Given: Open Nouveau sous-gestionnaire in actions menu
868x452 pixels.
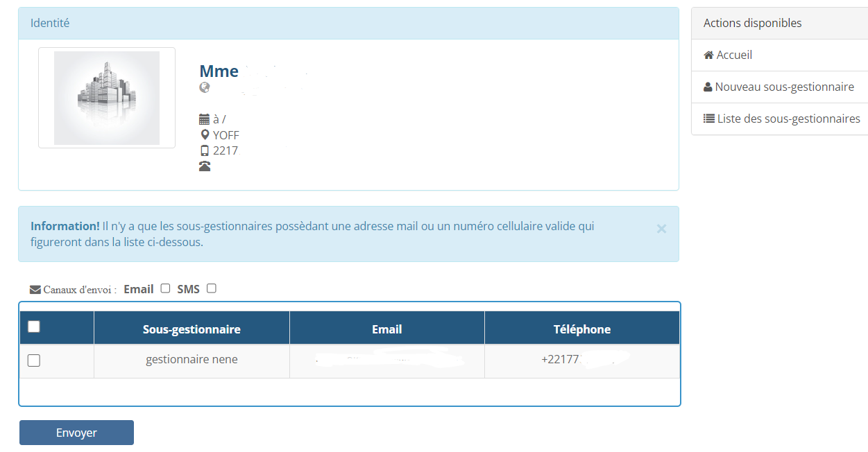Looking at the screenshot, I should coord(784,87).
